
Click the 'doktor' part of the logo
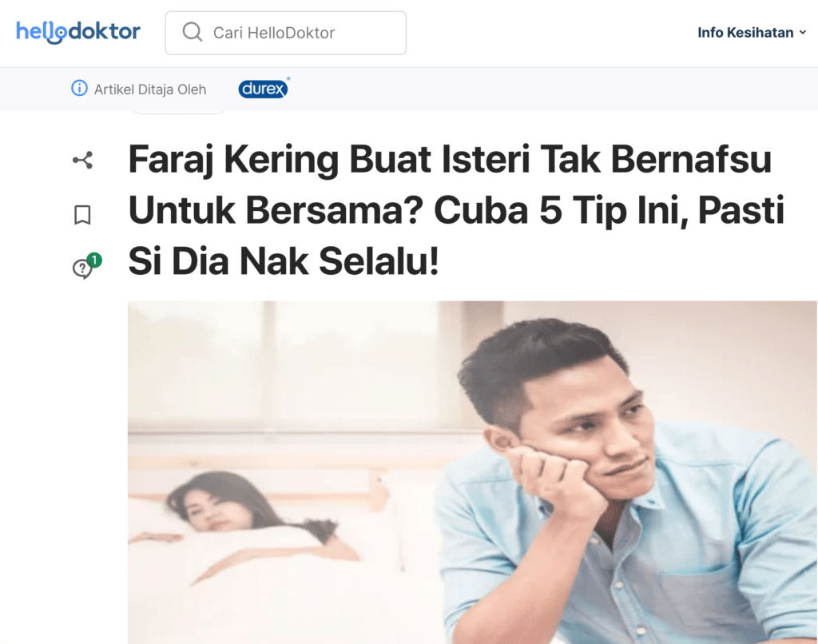[105, 31]
